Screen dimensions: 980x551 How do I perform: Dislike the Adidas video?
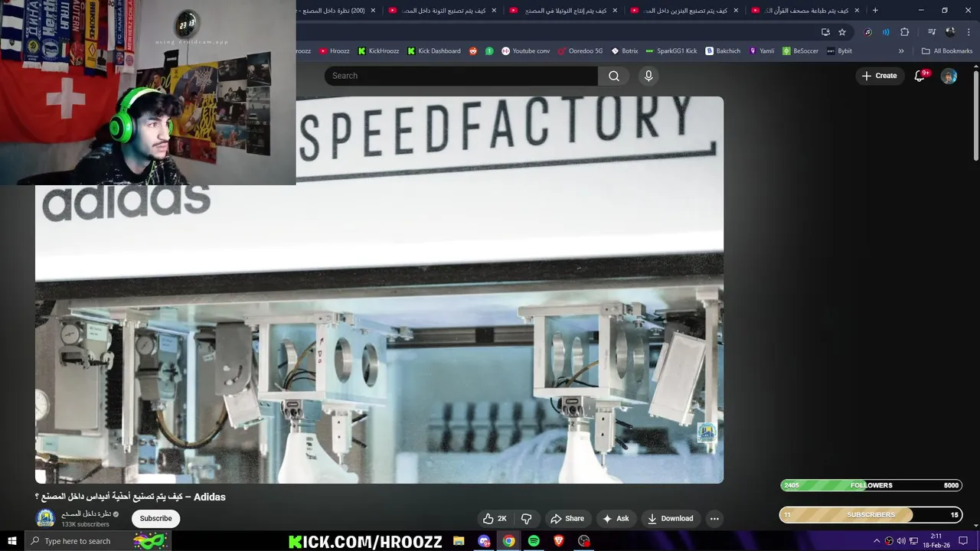tap(526, 518)
